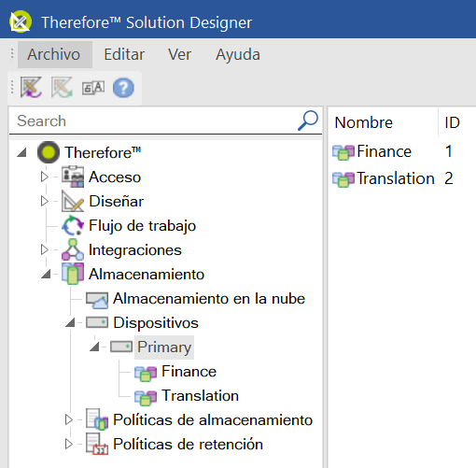
Task: Click the Therefore root circle icon
Action: click(x=49, y=152)
